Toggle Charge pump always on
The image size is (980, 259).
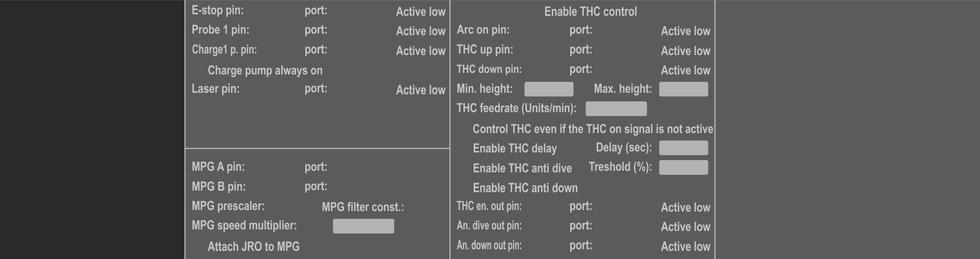click(264, 70)
